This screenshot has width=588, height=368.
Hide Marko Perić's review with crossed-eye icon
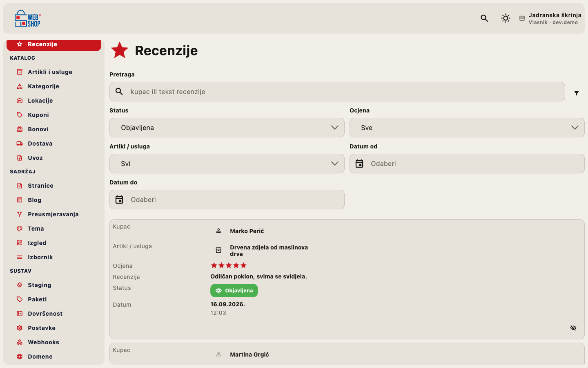point(573,328)
